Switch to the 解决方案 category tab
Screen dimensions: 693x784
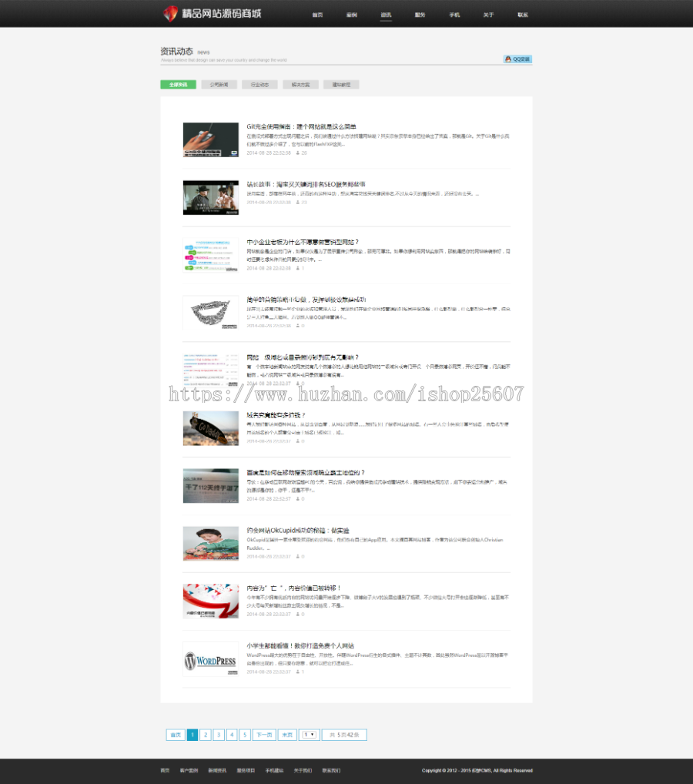click(300, 85)
